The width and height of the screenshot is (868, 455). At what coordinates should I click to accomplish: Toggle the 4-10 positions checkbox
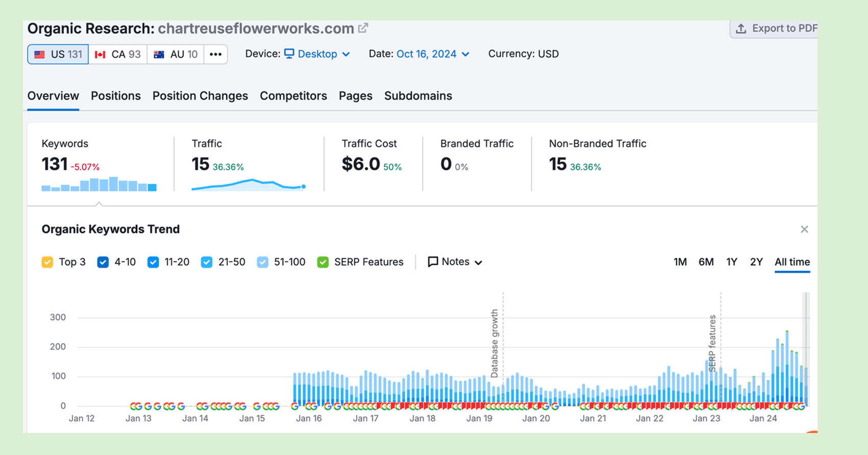[x=103, y=262]
